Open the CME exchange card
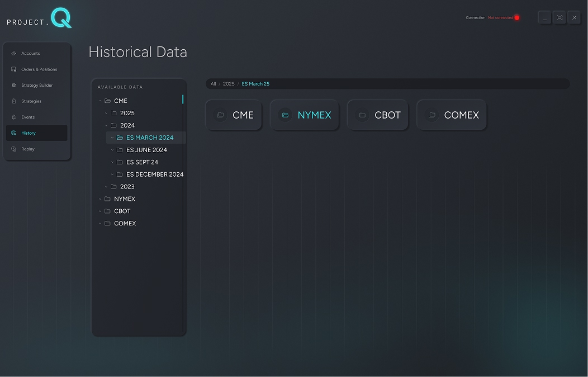The width and height of the screenshot is (588, 377). tap(234, 115)
